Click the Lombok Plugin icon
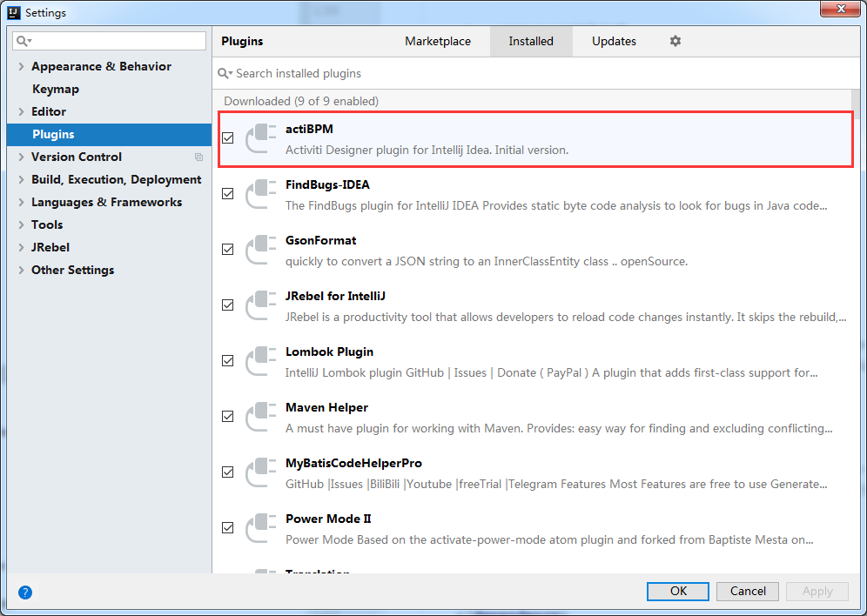Screen dimensions: 867x616 click(260, 361)
